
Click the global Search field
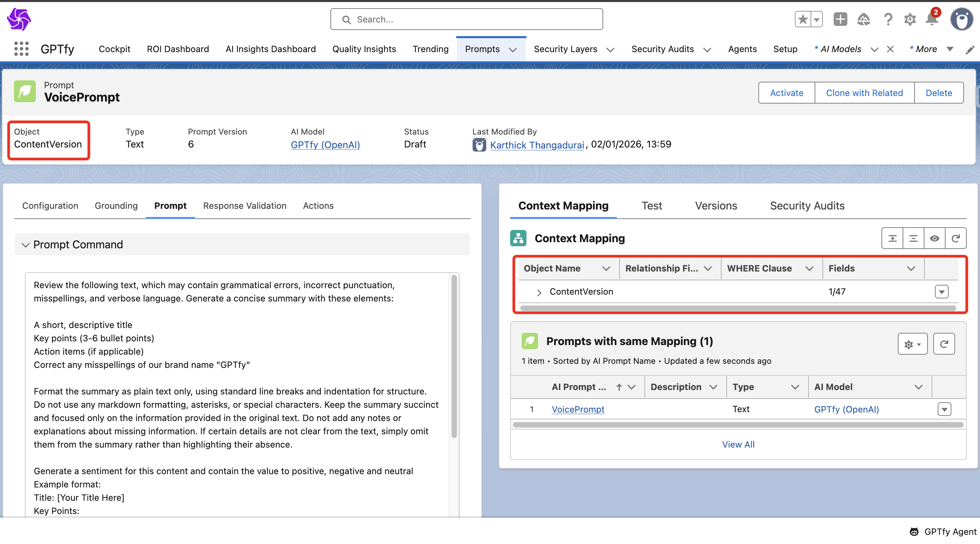click(466, 19)
